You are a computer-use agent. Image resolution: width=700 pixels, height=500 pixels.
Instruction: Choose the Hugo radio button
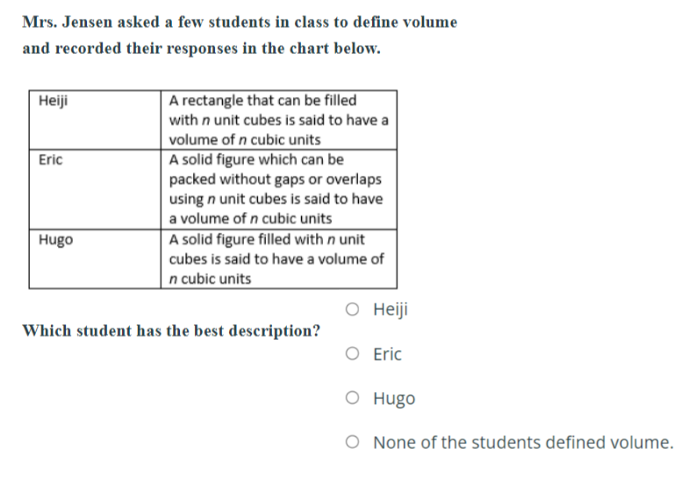pos(352,399)
